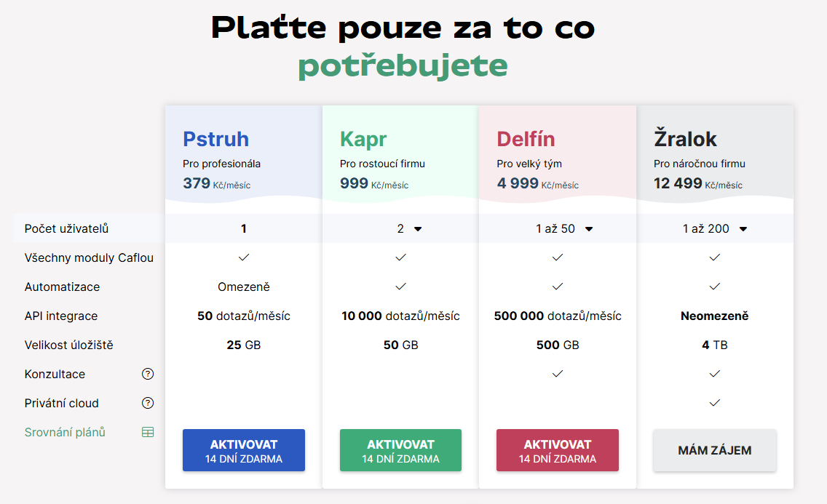Click the help icon beside Privátní cloud
This screenshot has width=827, height=504.
pos(148,403)
